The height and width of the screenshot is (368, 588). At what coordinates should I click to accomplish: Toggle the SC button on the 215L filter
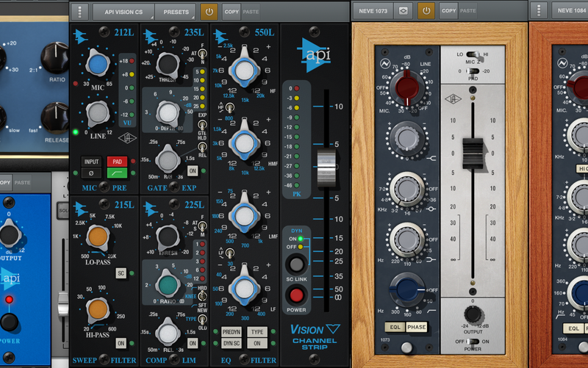click(121, 273)
